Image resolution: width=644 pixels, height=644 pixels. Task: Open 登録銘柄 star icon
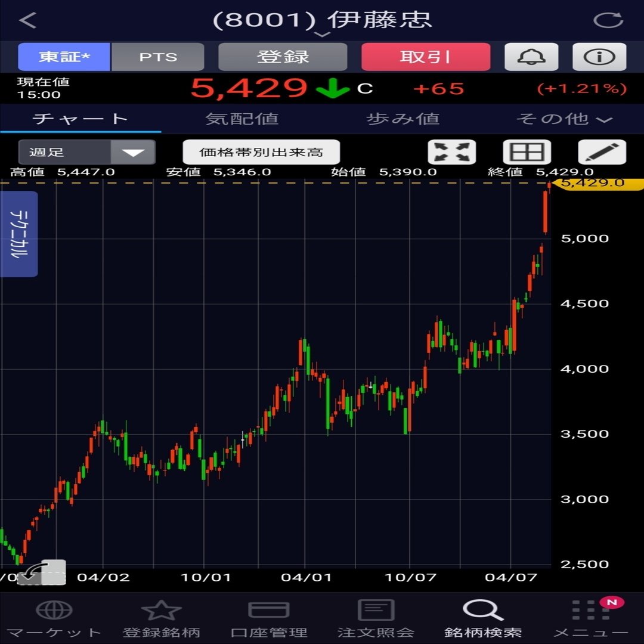(x=161, y=611)
